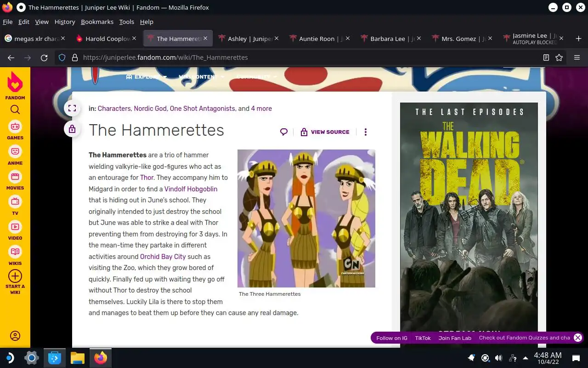Screen dimensions: 588x368
Task: Open the Edit menu
Action: pyautogui.click(x=24, y=22)
